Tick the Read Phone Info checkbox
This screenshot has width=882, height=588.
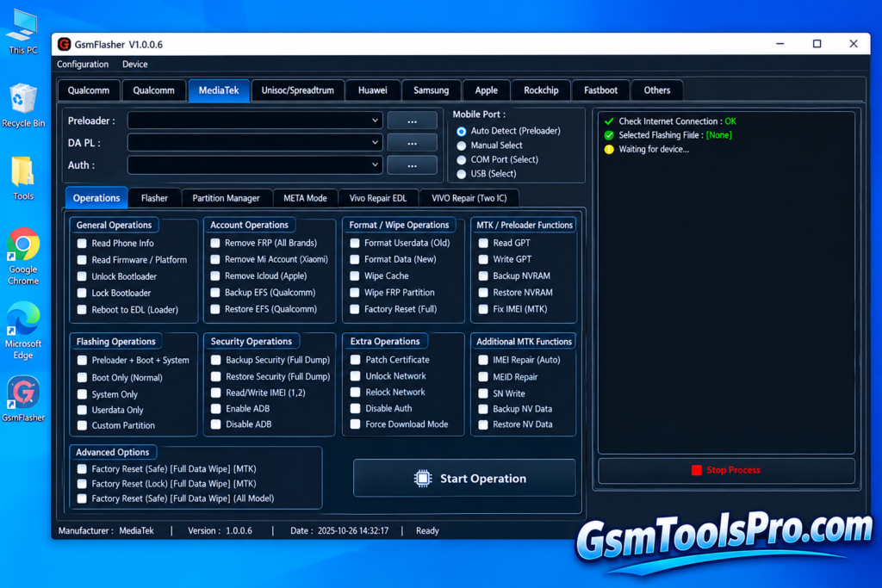coord(82,244)
